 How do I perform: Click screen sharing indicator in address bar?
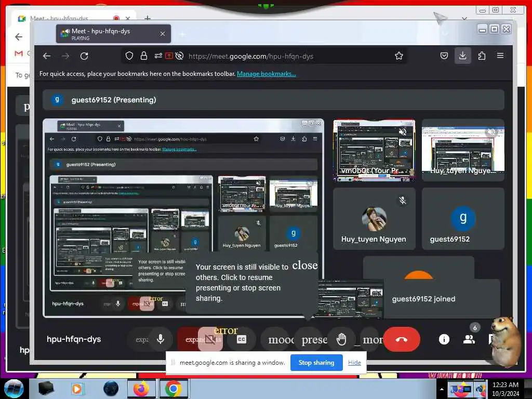click(169, 56)
